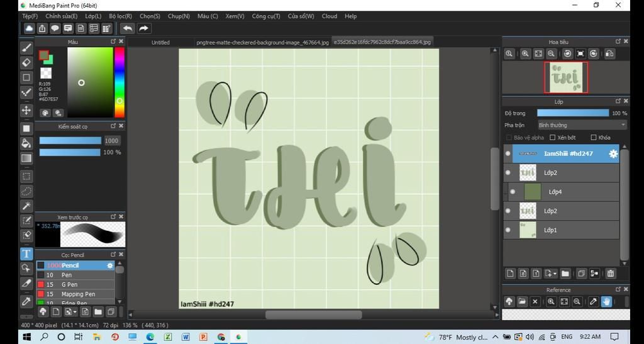Rotate canvas left in Navigator panel
The width and height of the screenshot is (644, 344).
coord(567,53)
